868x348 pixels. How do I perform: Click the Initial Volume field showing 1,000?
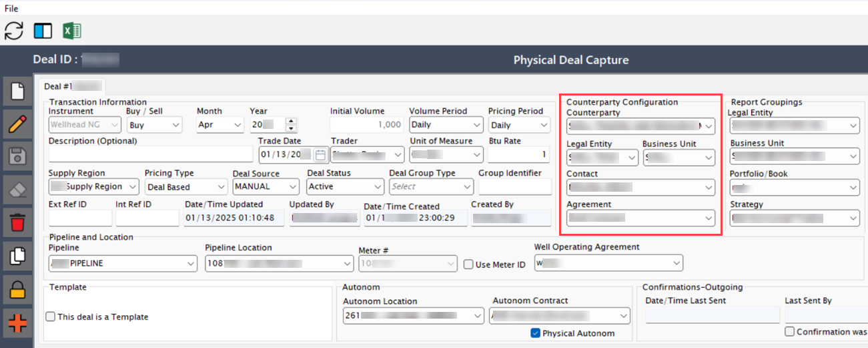point(367,124)
